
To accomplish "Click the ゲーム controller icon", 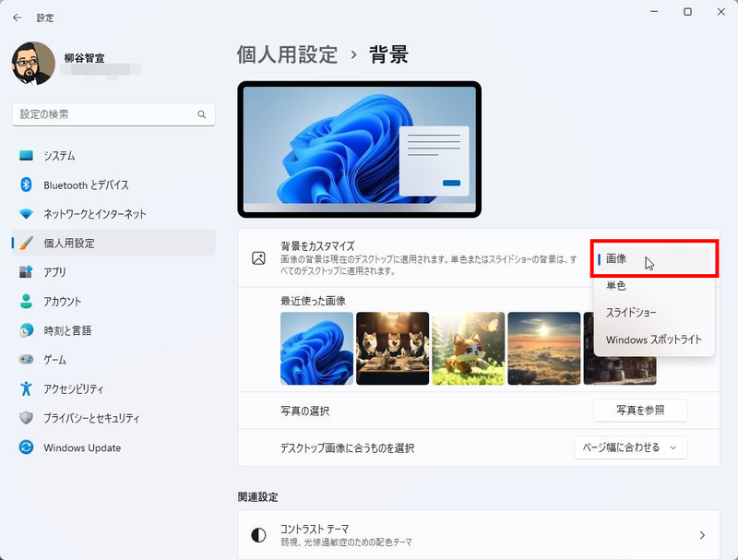I will coord(26,360).
